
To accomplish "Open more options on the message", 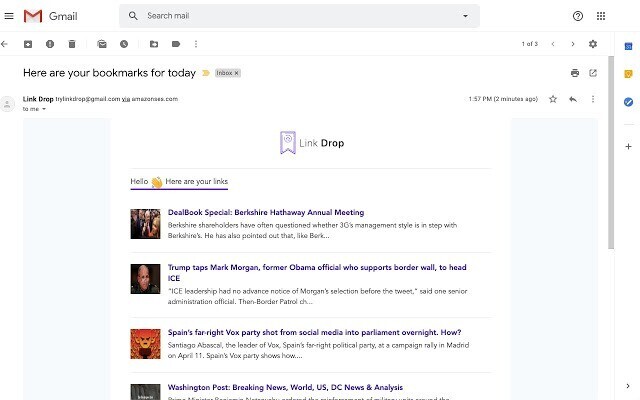I will 593,99.
